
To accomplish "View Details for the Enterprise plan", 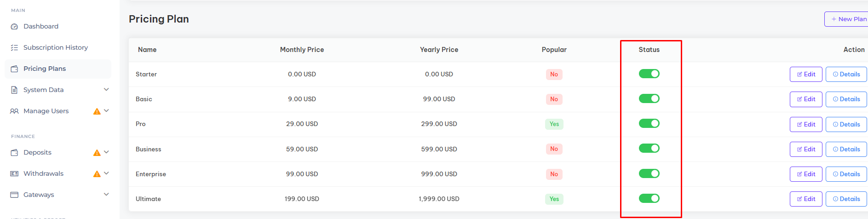I will click(846, 174).
